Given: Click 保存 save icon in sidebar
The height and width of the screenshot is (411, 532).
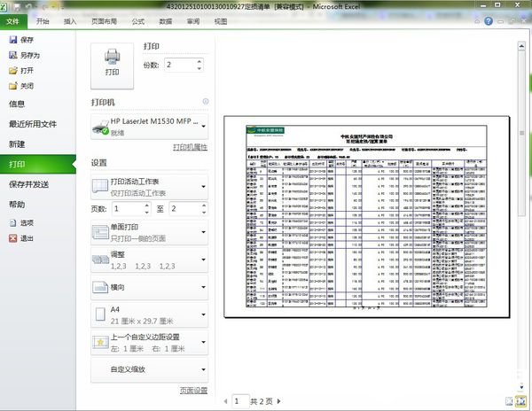Looking at the screenshot, I should [13, 40].
